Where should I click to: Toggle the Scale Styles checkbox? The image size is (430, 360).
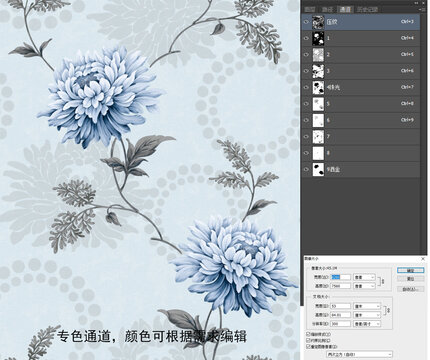(x=308, y=334)
